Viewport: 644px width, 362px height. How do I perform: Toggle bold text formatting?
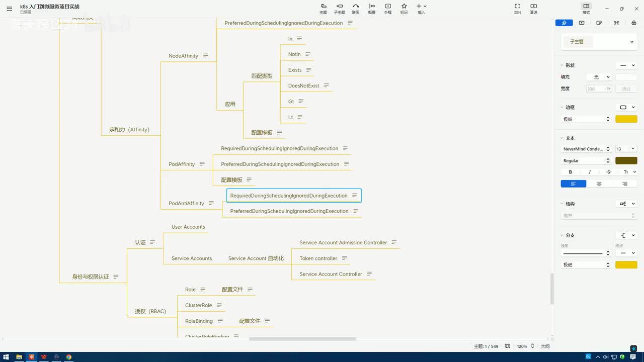pos(571,172)
